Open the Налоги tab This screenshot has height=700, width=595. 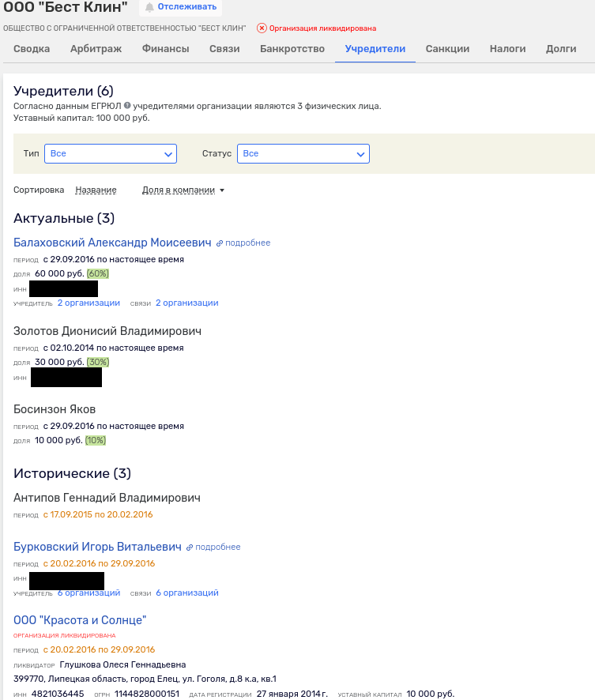[507, 49]
